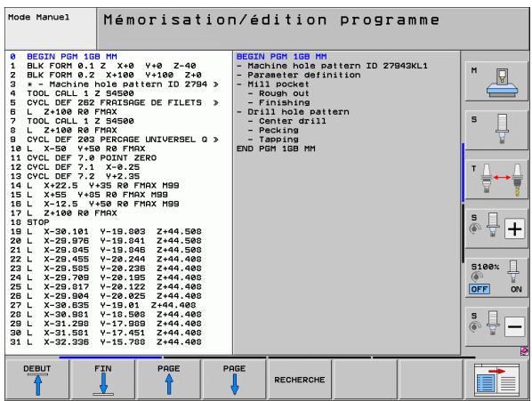This screenshot has width=532, height=401.
Task: Select line 31 L X-32.336
Action: (x=106, y=342)
